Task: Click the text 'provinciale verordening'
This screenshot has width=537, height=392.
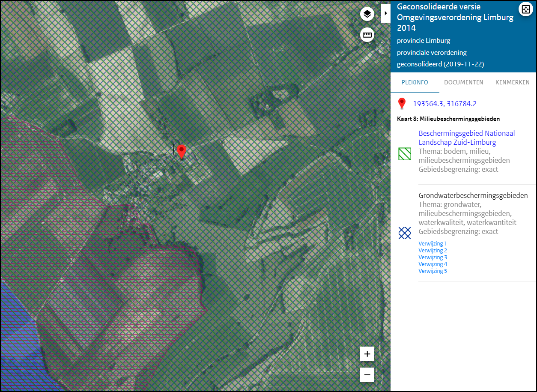Action: click(x=432, y=53)
